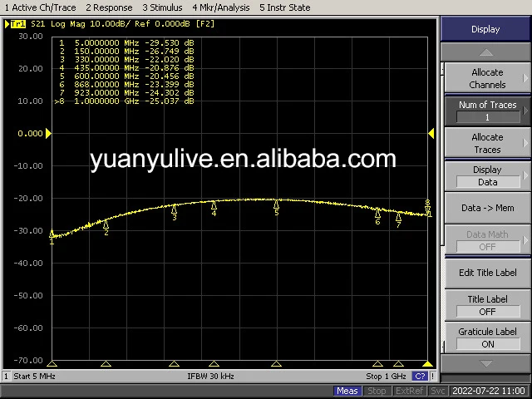Open Display Data submenu
This screenshot has width=532, height=399.
coord(487,175)
